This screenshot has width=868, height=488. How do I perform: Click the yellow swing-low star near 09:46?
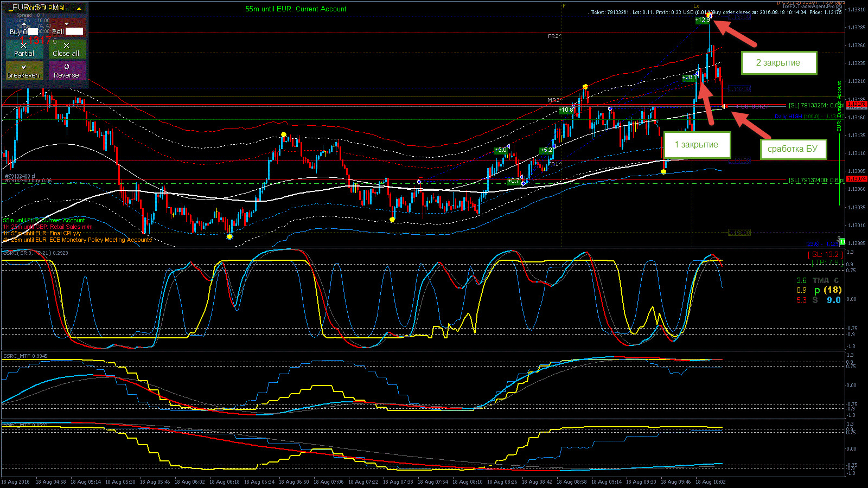(663, 172)
